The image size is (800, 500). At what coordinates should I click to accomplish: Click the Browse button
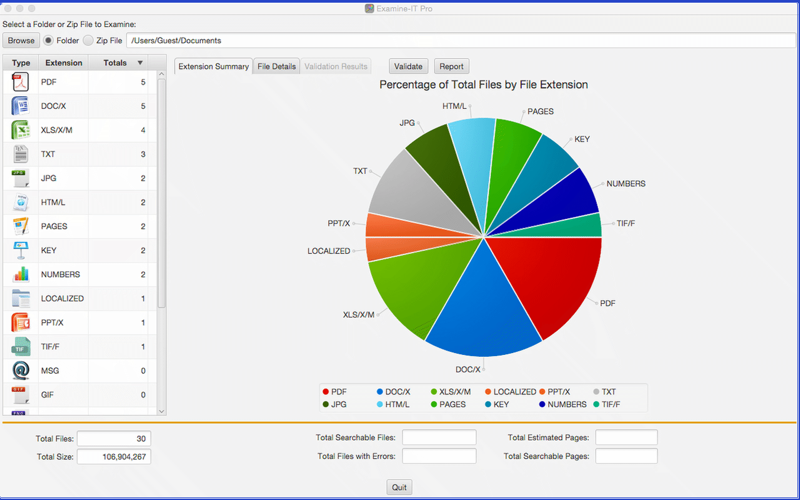click(x=21, y=40)
